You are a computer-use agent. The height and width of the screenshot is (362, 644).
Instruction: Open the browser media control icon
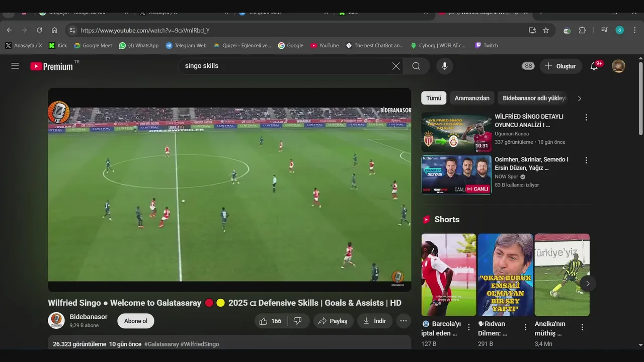pyautogui.click(x=604, y=30)
